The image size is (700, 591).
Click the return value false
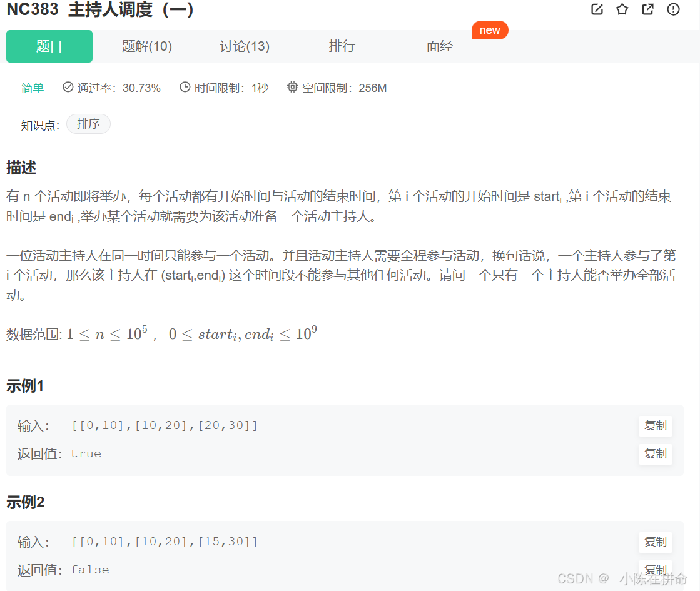click(89, 570)
